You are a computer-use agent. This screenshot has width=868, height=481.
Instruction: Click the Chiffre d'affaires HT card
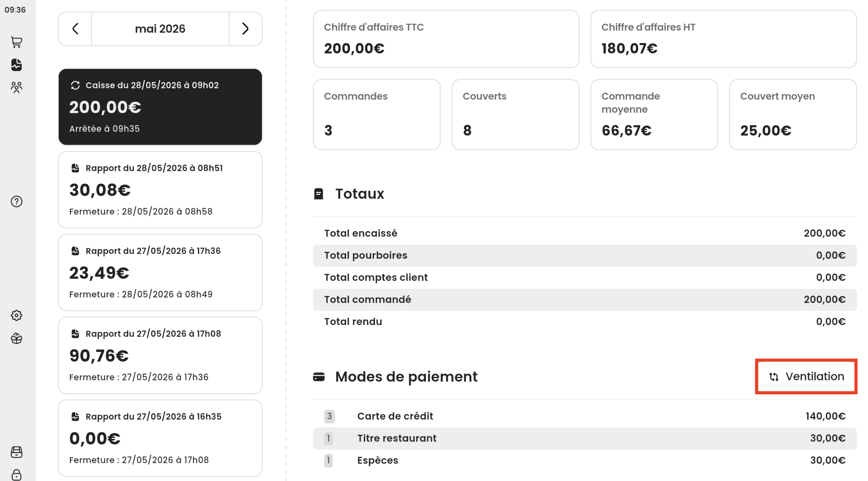point(723,39)
